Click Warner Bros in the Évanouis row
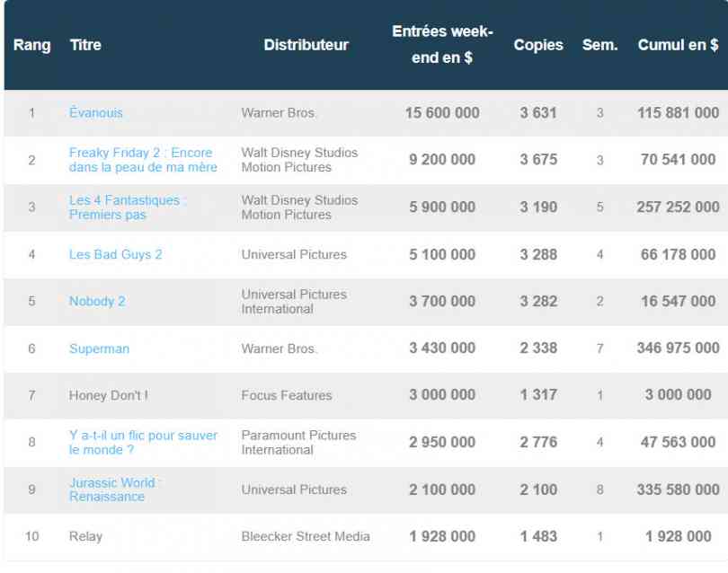 (278, 113)
